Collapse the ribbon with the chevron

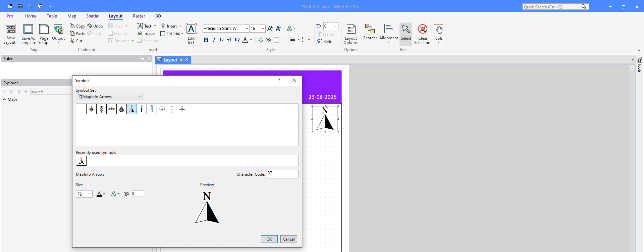pos(639,50)
